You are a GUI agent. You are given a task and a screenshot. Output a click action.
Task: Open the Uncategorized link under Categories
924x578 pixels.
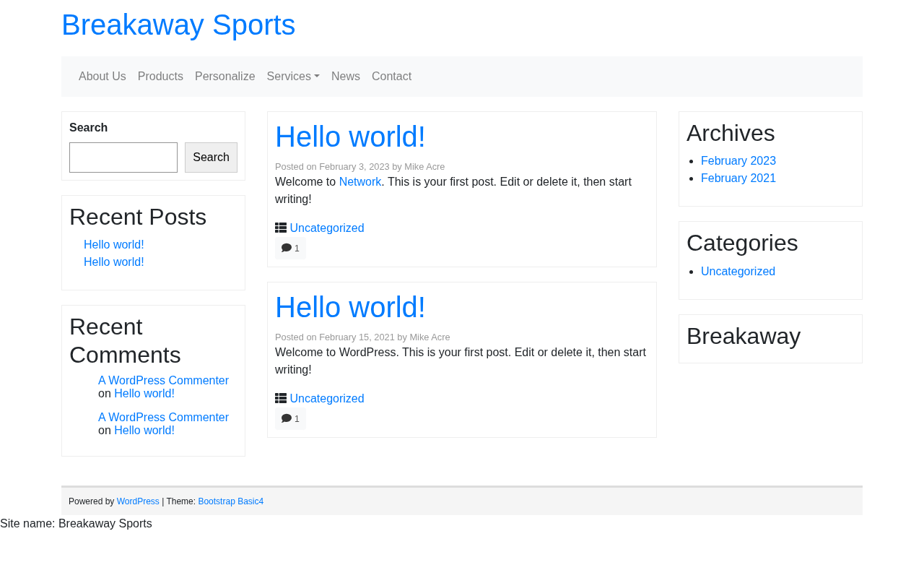(x=738, y=272)
